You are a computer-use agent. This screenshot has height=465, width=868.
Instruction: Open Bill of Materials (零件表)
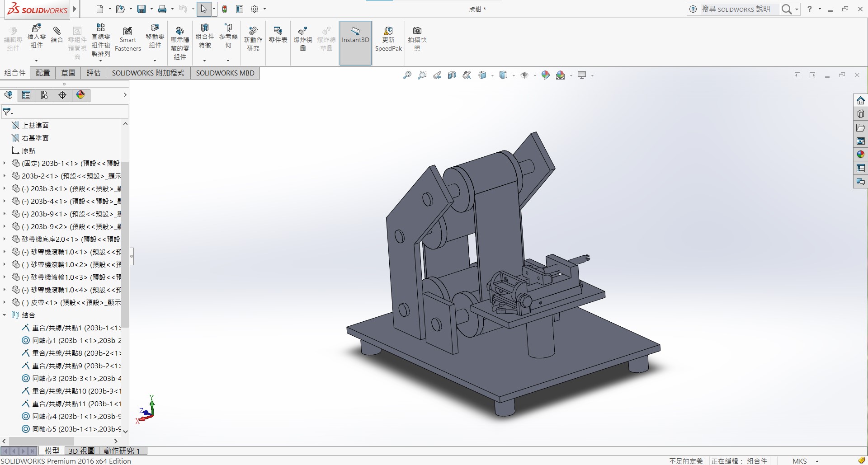click(x=278, y=35)
